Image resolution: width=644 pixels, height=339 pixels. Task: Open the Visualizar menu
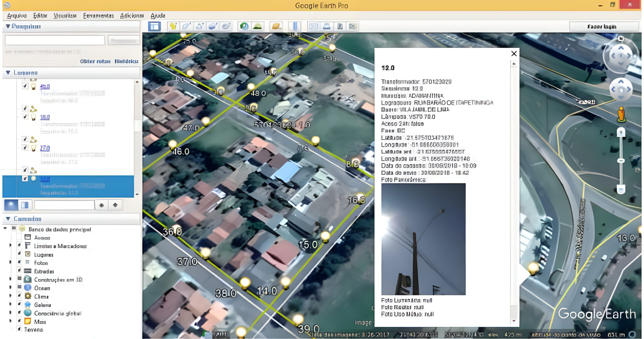pos(65,16)
